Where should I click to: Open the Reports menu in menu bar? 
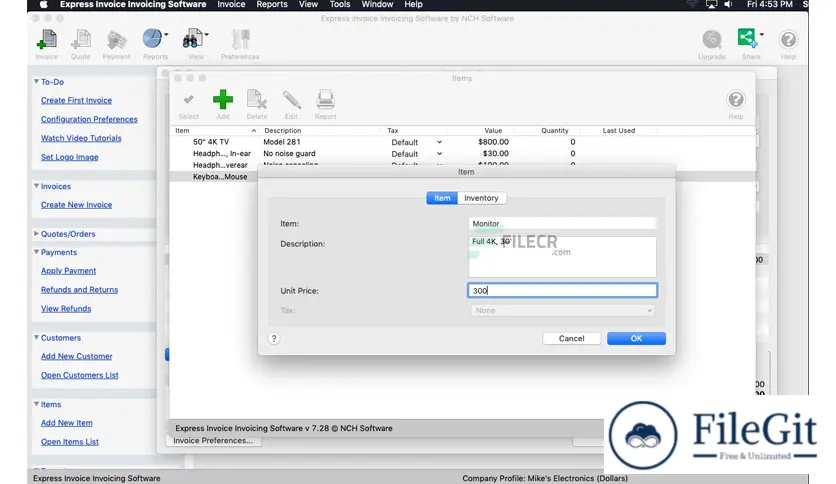tap(272, 4)
